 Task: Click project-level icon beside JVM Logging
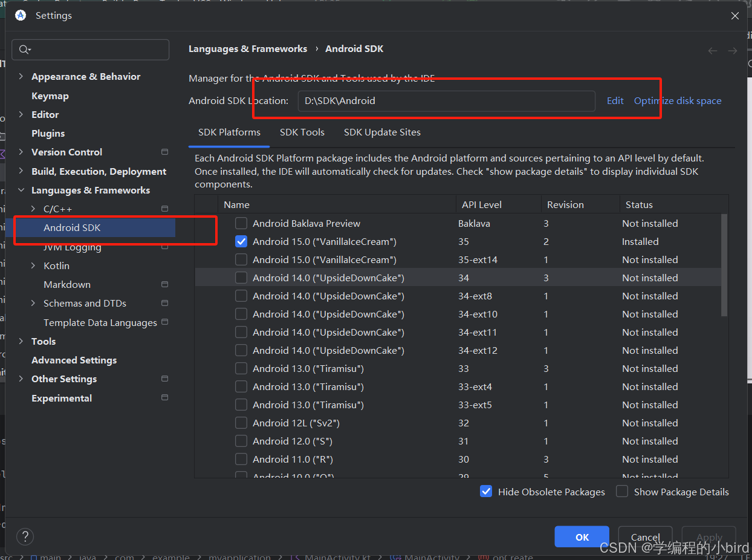pyautogui.click(x=164, y=247)
